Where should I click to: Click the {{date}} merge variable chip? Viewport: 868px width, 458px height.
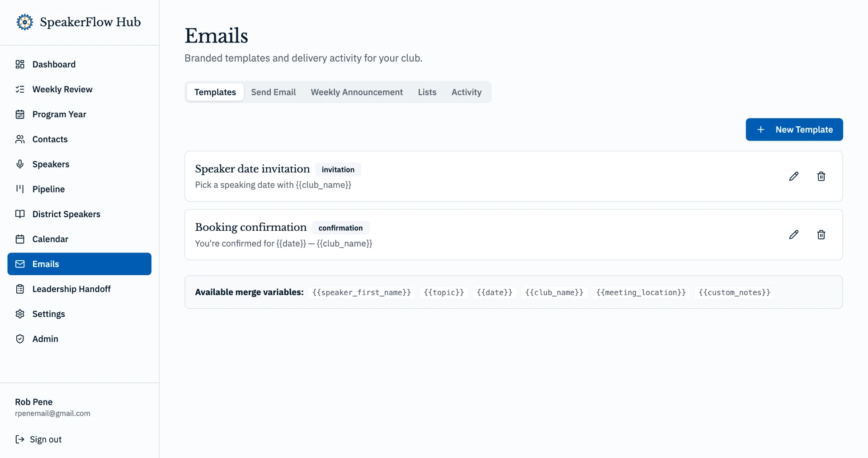point(495,292)
